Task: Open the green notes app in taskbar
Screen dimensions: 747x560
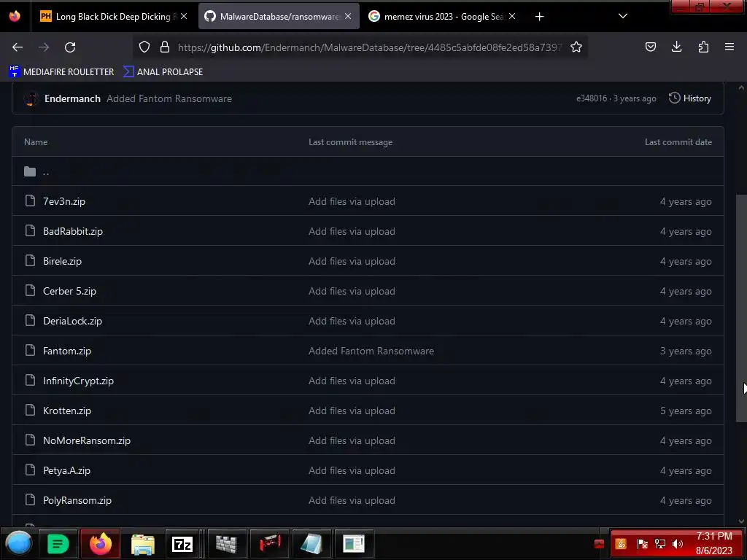Action: click(58, 543)
